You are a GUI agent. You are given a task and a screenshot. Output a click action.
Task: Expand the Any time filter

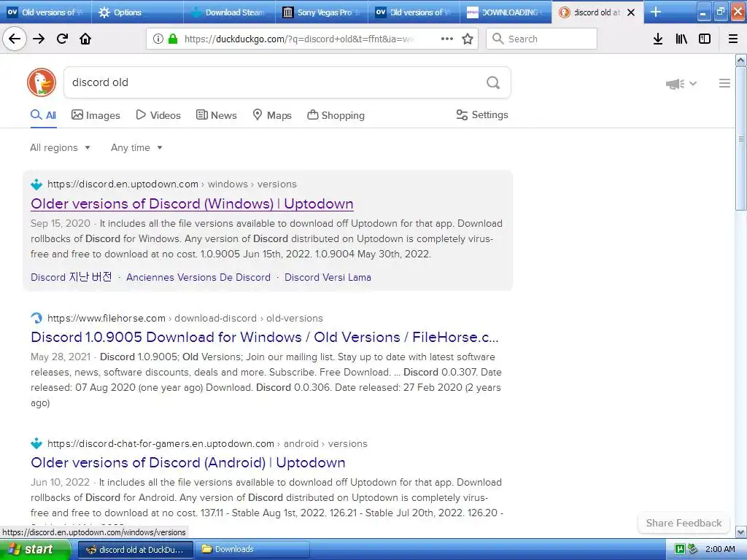136,147
